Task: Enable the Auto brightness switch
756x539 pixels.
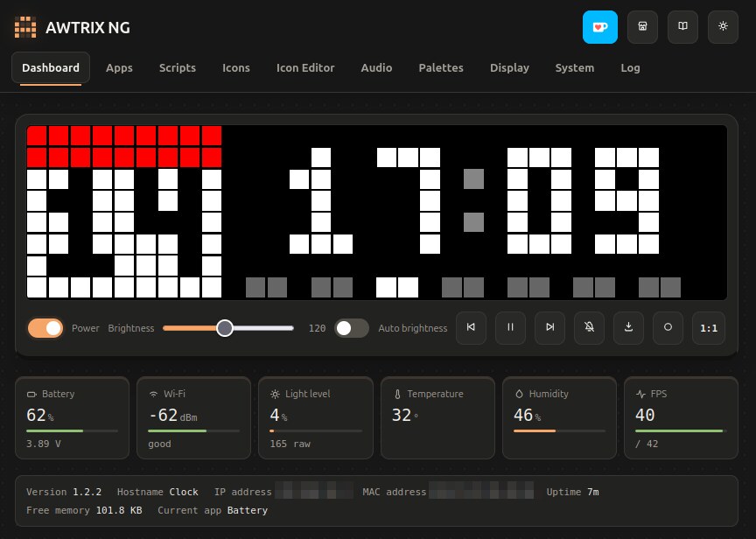Action: pyautogui.click(x=352, y=328)
